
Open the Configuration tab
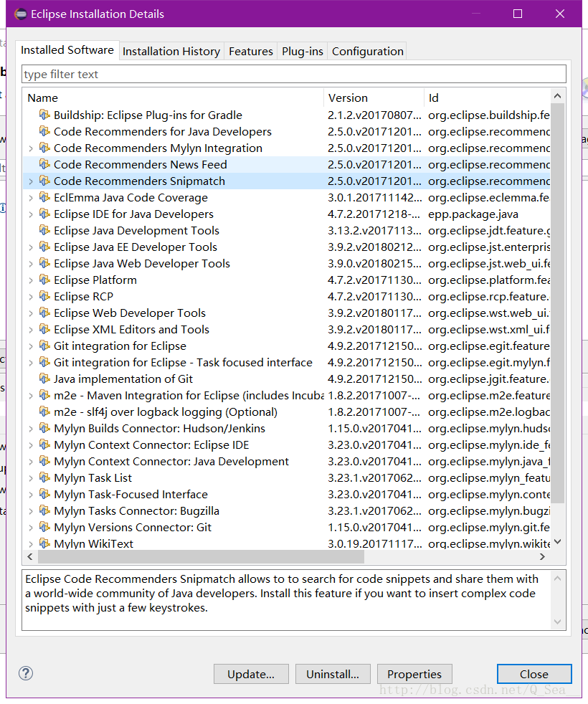(x=367, y=51)
